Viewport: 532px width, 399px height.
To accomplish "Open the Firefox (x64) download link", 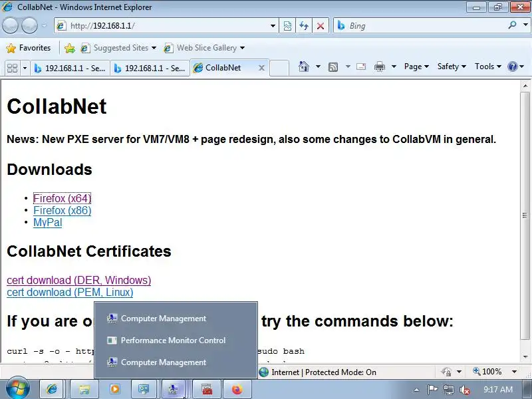I will (62, 198).
